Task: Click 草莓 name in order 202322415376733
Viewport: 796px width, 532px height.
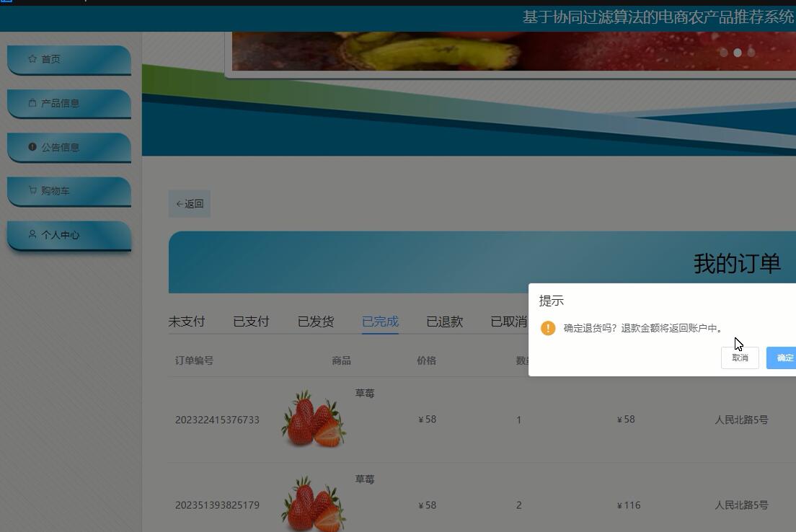Action: click(365, 393)
